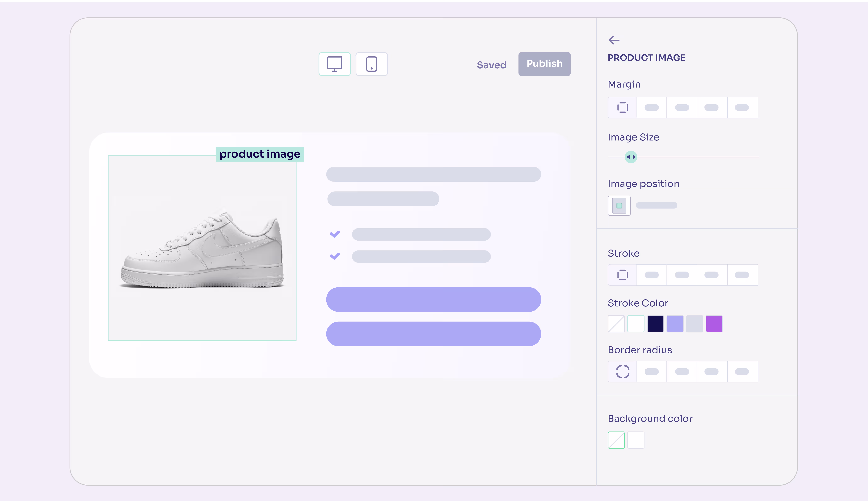
Task: Select transparent background color swatch
Action: (616, 440)
